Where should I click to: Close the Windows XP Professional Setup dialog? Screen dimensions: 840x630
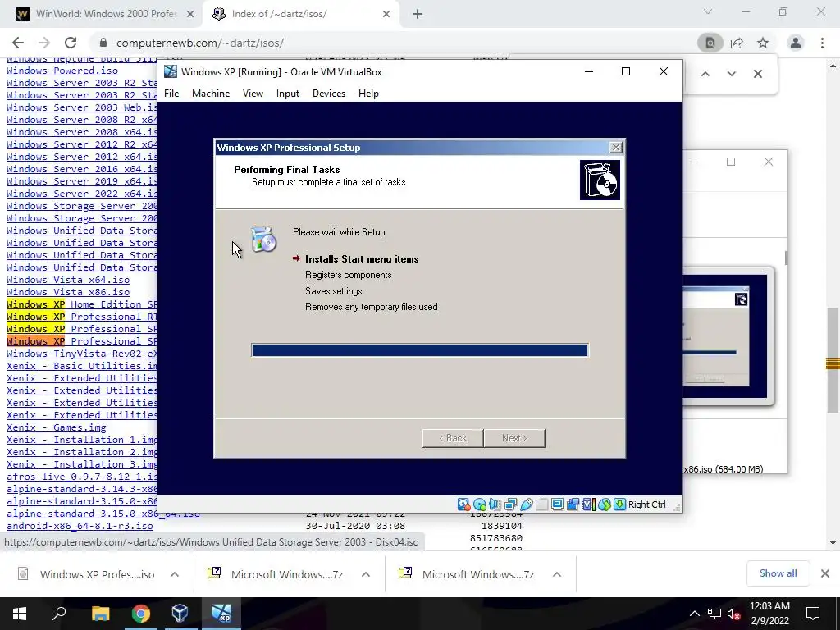coord(616,148)
